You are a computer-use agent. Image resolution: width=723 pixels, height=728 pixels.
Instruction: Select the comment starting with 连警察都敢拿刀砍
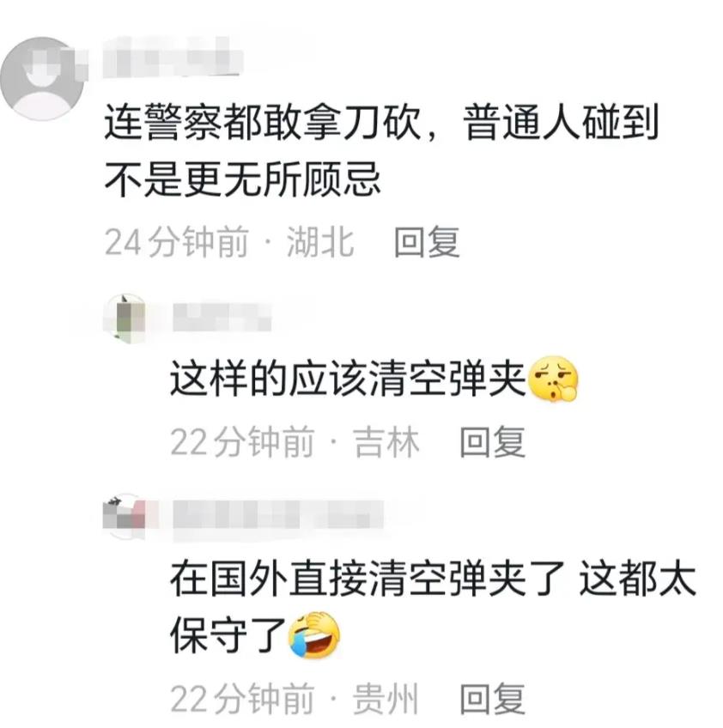(x=380, y=151)
